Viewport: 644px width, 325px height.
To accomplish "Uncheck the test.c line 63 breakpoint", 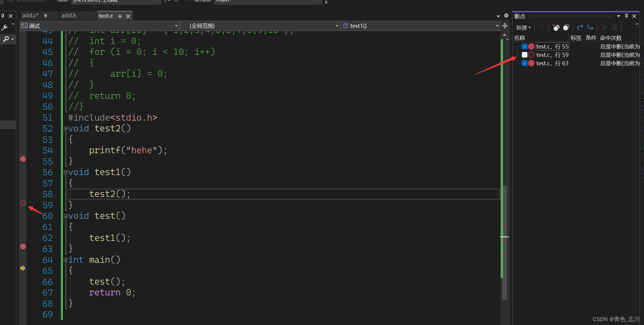I will [524, 63].
